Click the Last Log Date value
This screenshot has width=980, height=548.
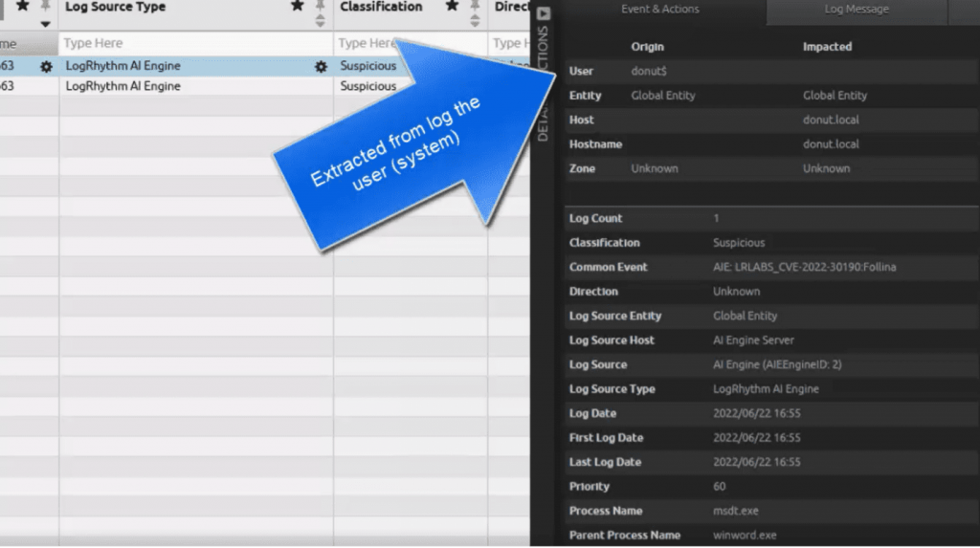click(x=756, y=462)
